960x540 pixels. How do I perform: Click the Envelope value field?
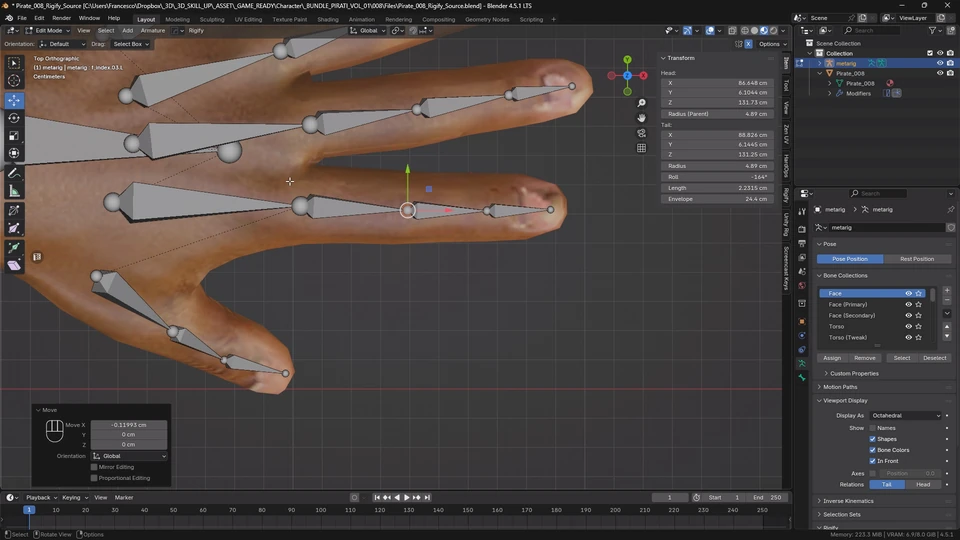(716, 199)
